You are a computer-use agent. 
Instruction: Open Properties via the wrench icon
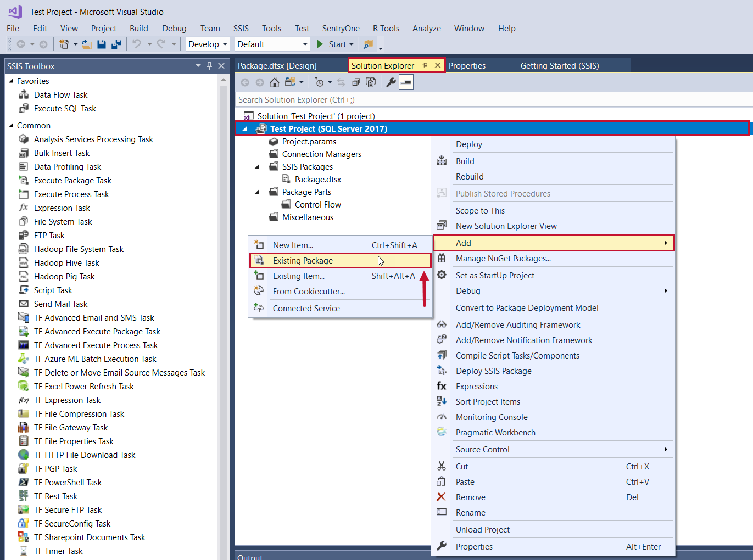tap(391, 82)
